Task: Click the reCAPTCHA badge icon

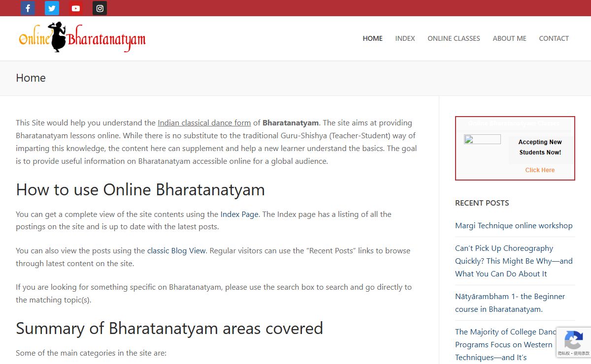Action: (574, 340)
